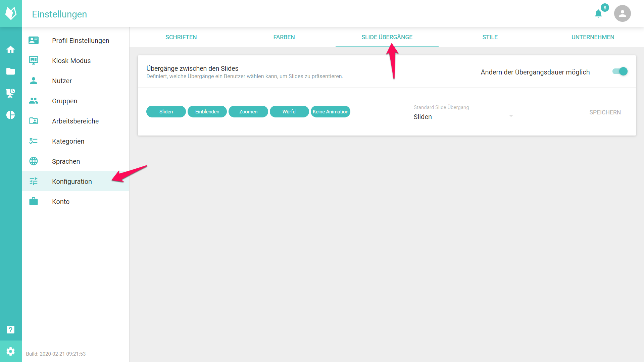The width and height of the screenshot is (644, 362).
Task: Open Sprachen settings page
Action: click(76, 161)
